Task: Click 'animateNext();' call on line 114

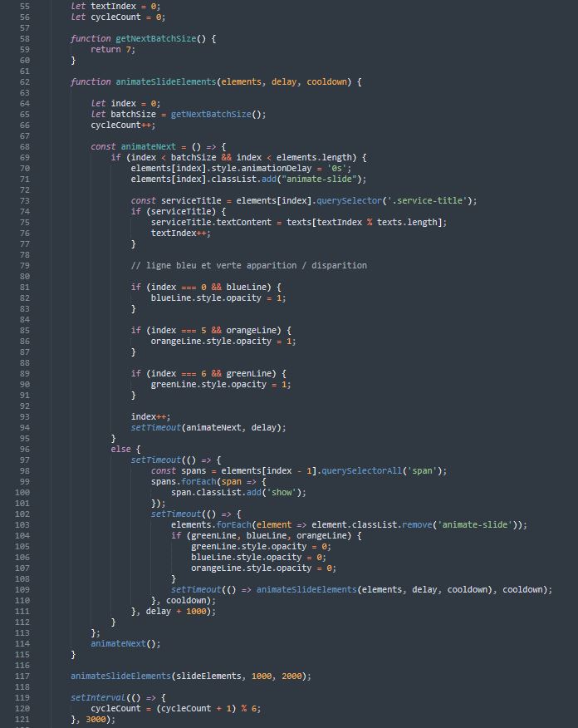Action: 125,643
